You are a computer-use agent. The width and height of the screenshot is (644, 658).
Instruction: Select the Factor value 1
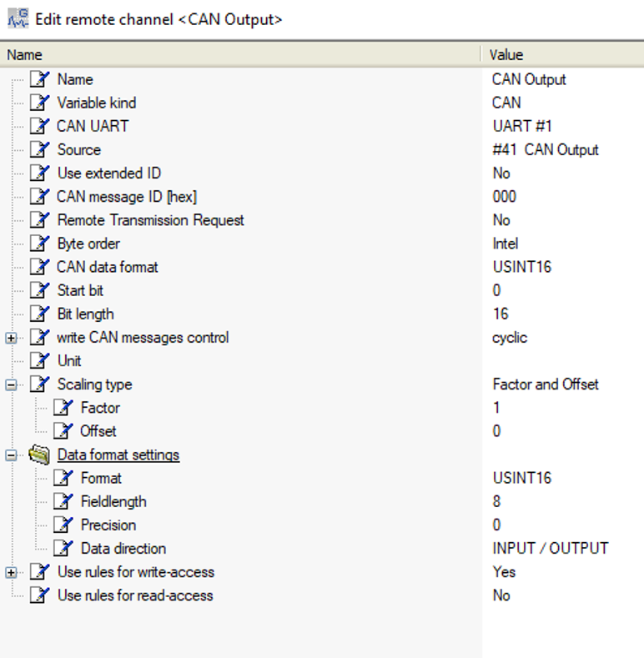[496, 408]
